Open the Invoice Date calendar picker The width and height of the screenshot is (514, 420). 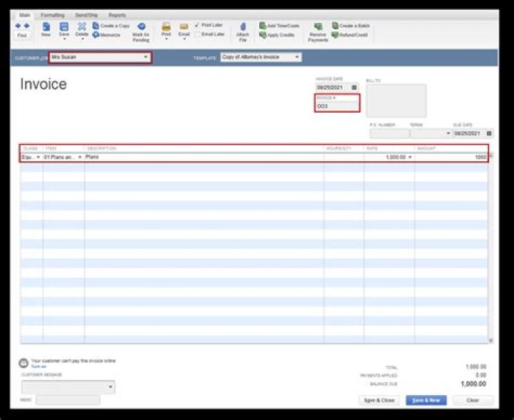354,87
